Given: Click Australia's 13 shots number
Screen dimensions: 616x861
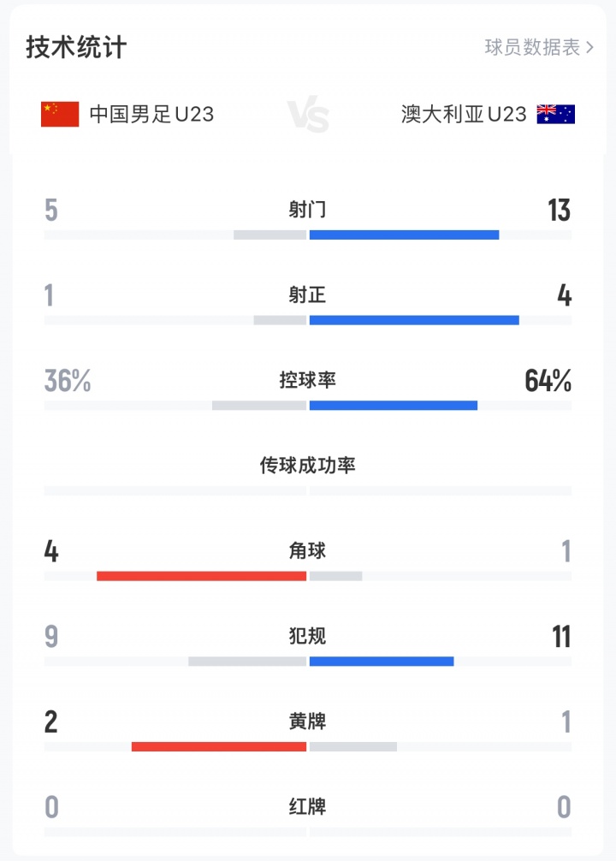Looking at the screenshot, I should (559, 210).
